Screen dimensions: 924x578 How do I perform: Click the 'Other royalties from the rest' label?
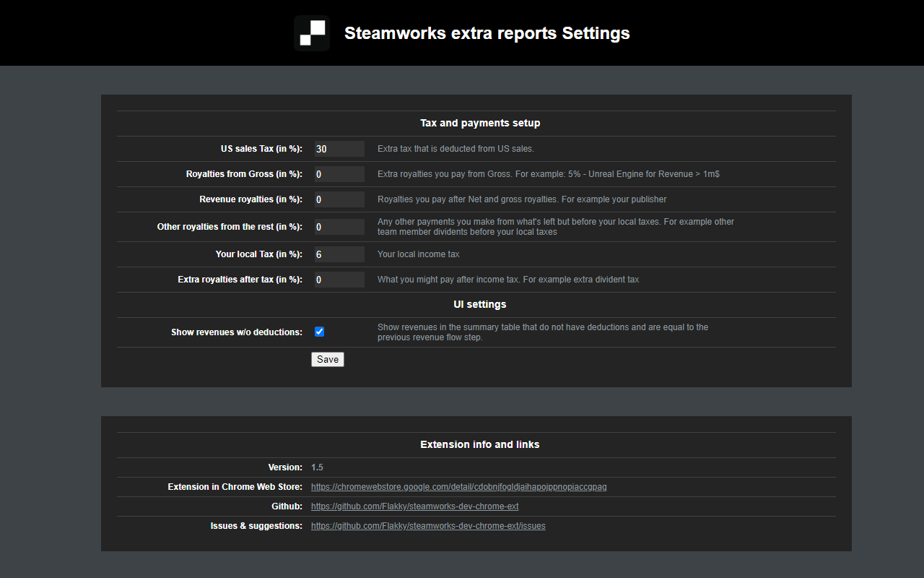click(230, 227)
